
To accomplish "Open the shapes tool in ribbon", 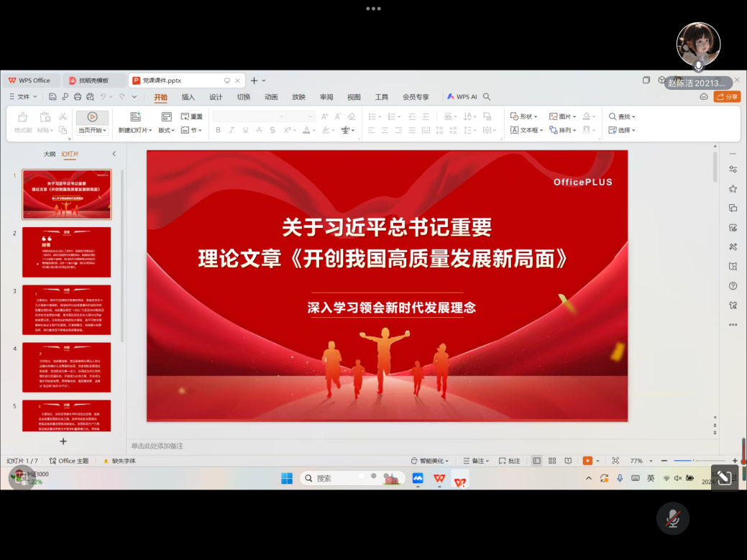I will (x=524, y=116).
